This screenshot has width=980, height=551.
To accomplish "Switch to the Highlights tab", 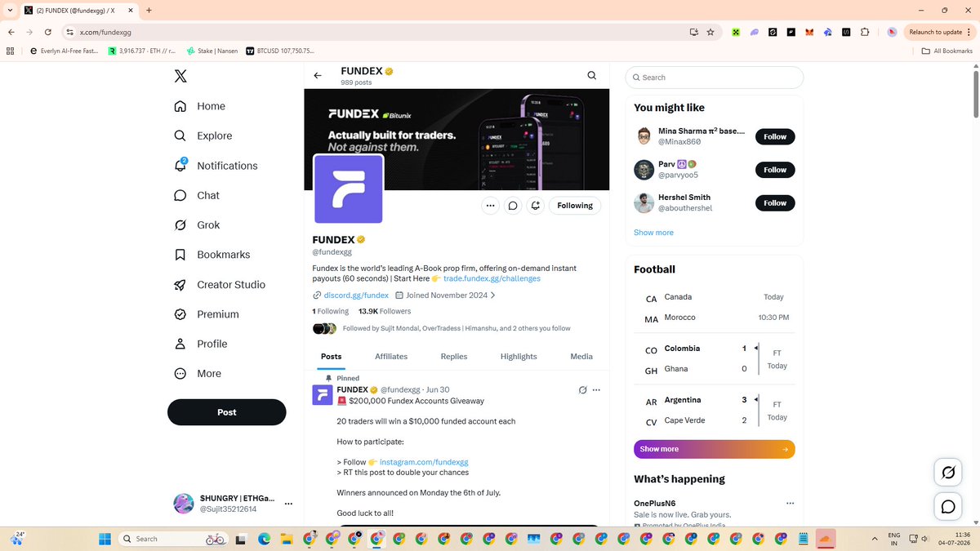I will point(519,357).
